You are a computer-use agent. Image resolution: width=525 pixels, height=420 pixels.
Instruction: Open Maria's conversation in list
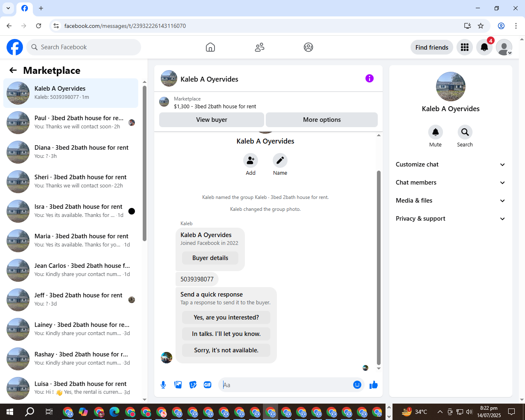pos(71,241)
